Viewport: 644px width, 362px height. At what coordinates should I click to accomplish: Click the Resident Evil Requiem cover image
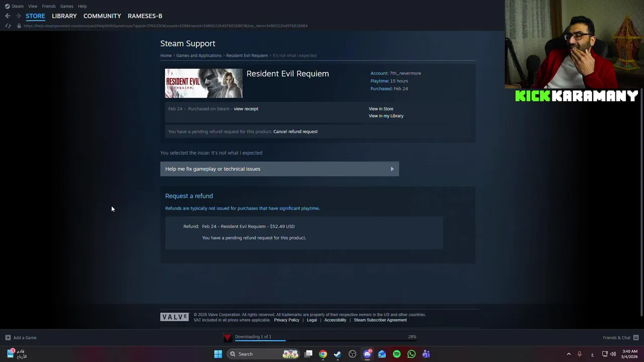click(204, 83)
